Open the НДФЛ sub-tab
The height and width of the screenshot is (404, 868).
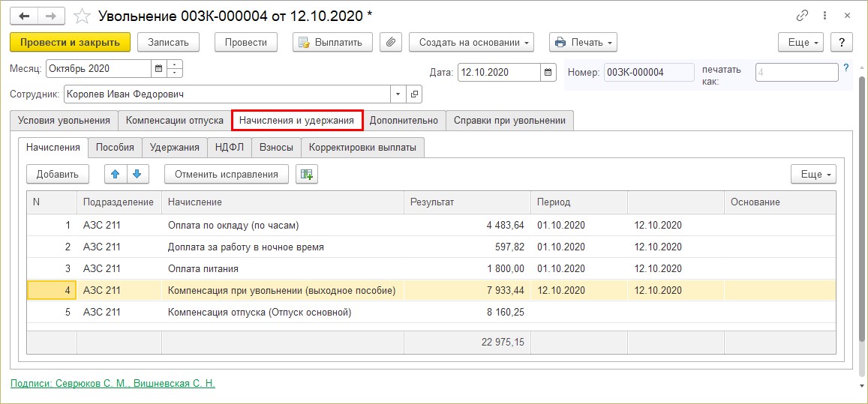click(x=230, y=147)
